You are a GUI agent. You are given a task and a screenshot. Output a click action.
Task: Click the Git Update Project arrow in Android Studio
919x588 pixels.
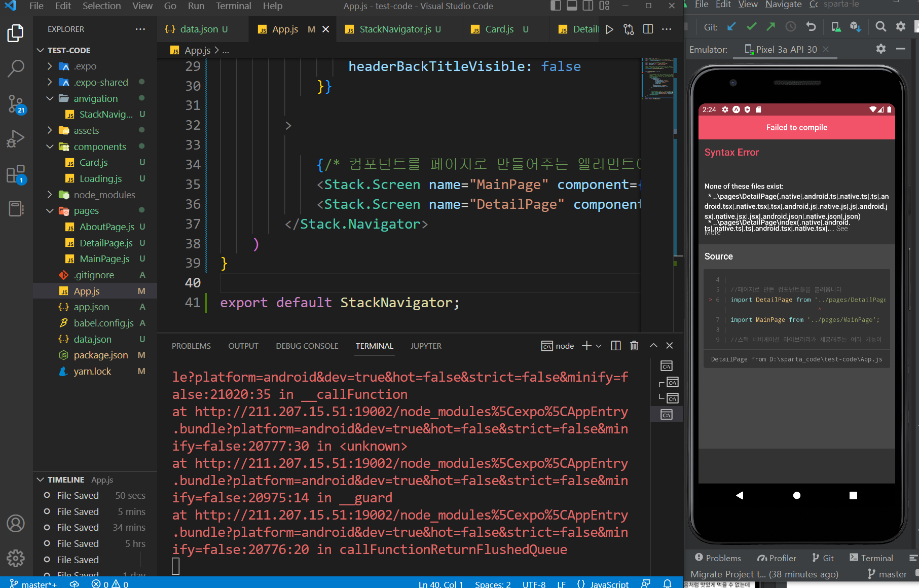click(731, 27)
